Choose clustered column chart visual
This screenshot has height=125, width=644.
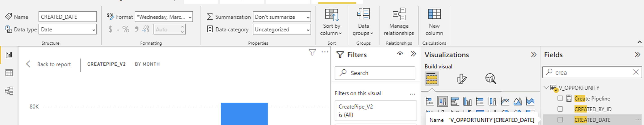pos(467,102)
